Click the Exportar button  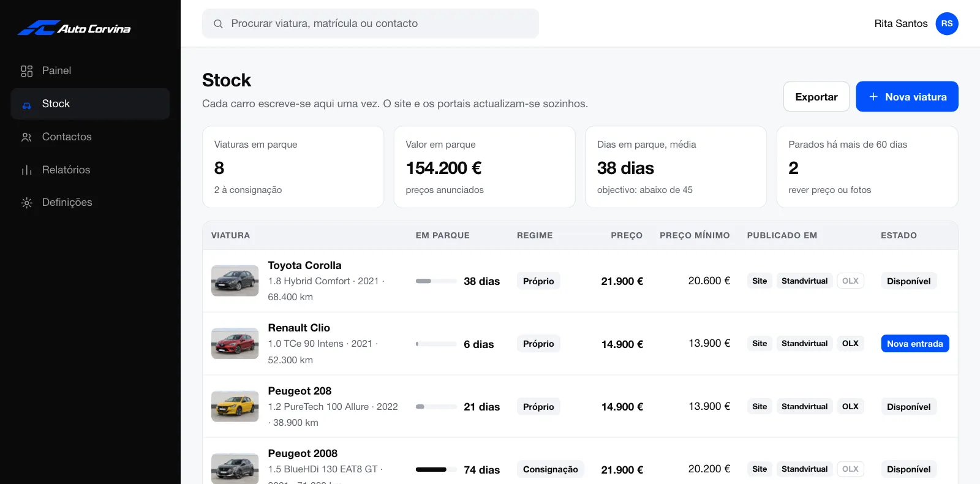pos(816,97)
